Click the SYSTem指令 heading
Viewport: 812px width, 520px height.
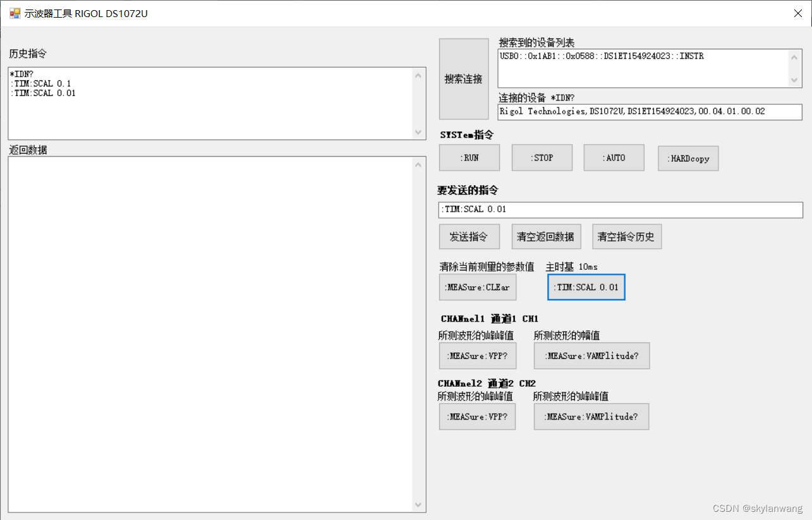pyautogui.click(x=466, y=135)
